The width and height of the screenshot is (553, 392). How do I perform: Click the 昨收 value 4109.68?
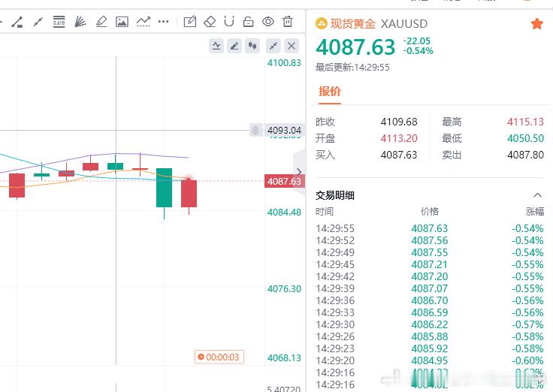click(x=399, y=122)
